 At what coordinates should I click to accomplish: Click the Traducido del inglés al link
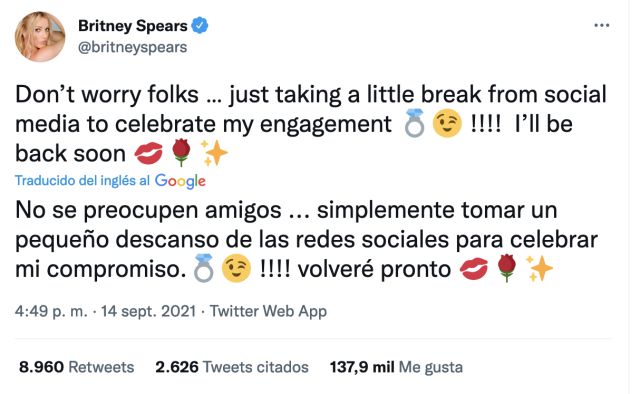(x=82, y=180)
